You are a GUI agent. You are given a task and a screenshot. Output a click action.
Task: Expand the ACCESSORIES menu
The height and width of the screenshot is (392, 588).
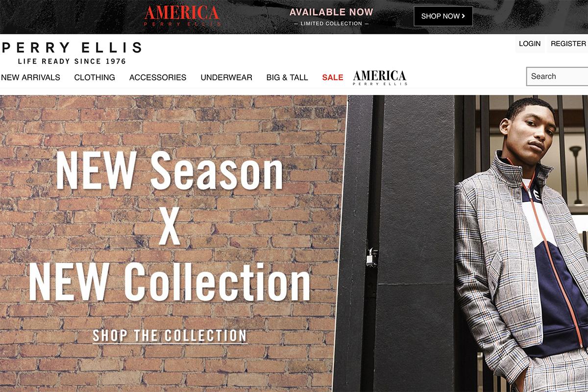158,77
